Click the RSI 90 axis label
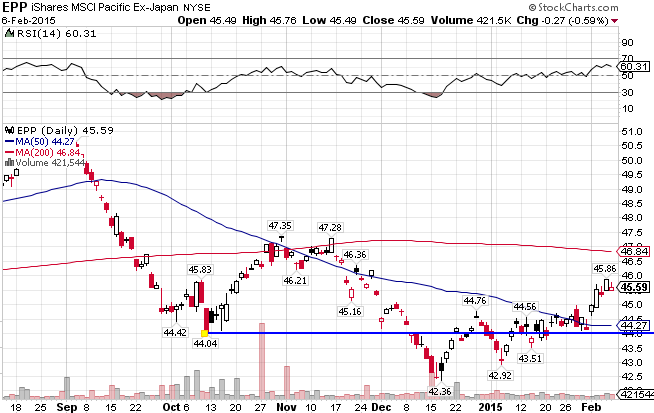 [627, 43]
